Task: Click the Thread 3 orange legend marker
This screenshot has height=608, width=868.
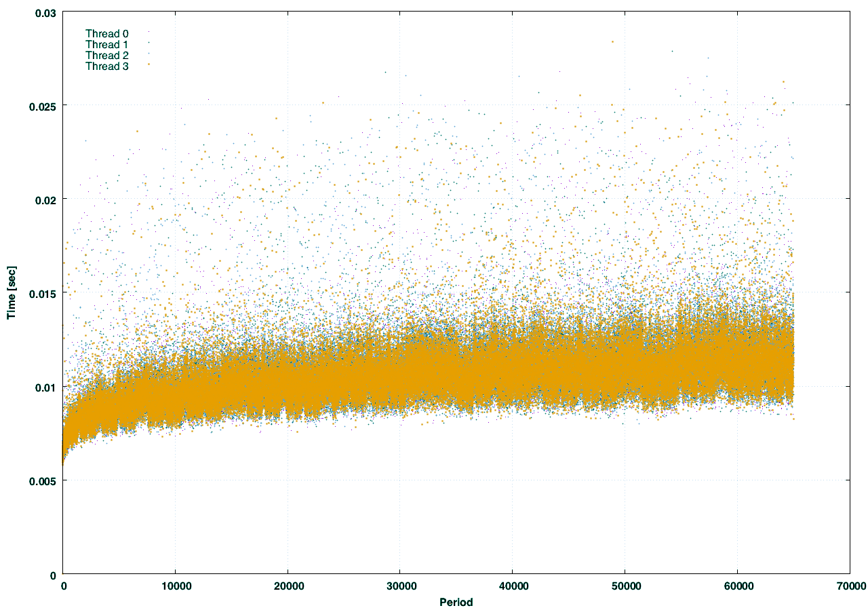Action: click(x=149, y=64)
